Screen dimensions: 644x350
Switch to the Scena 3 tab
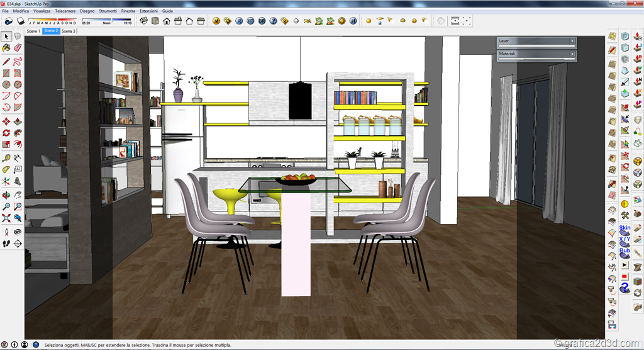69,31
